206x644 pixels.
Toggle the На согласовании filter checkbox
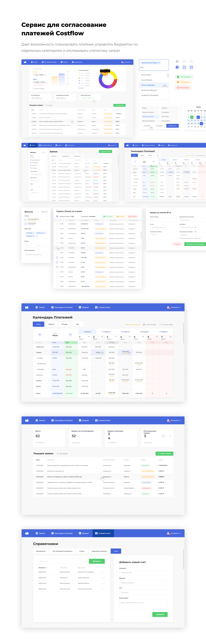click(25, 220)
